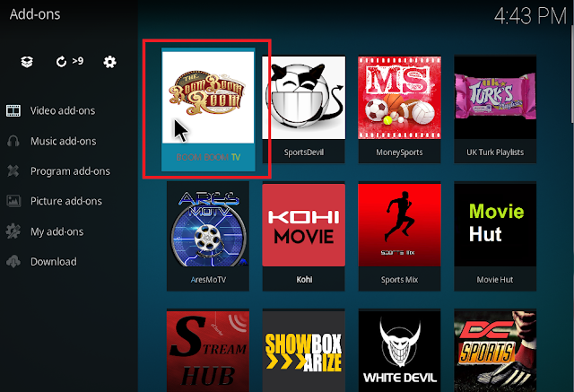
Task: Launch the Movie Hut add-on tile
Action: point(495,225)
